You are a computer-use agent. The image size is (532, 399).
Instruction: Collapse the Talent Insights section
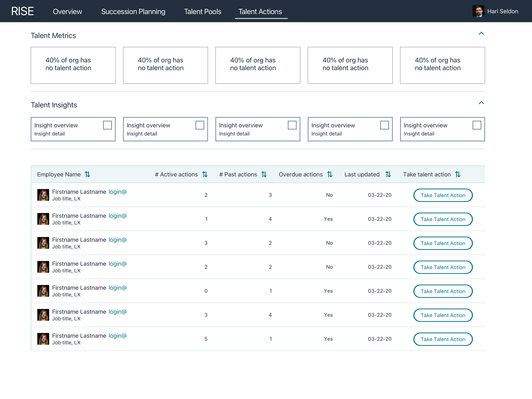[x=481, y=103]
